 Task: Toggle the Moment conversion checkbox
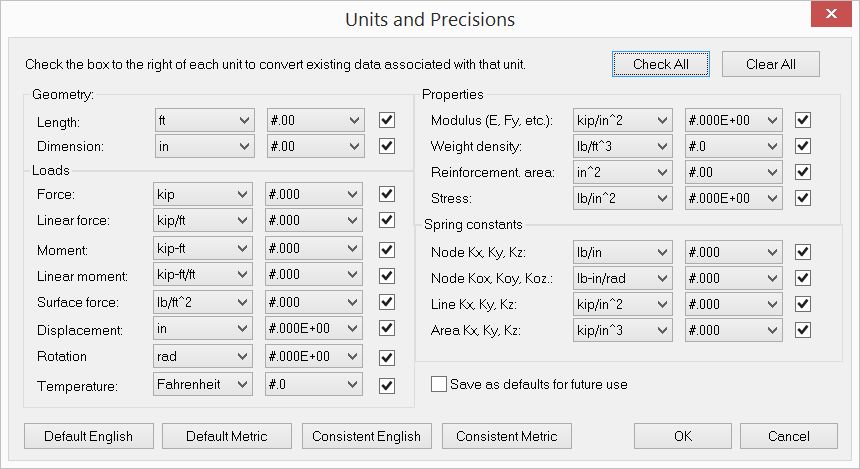tap(387, 250)
